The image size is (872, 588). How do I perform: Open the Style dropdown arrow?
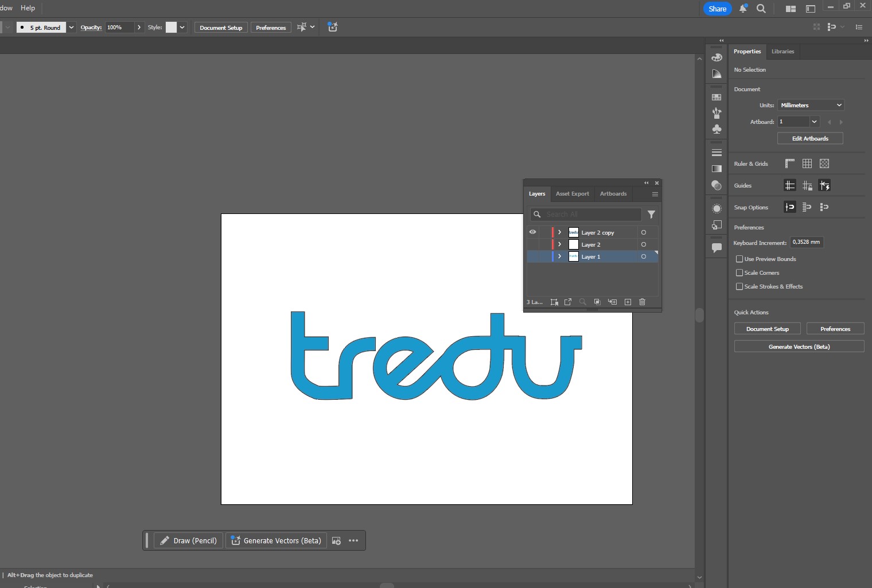[182, 27]
